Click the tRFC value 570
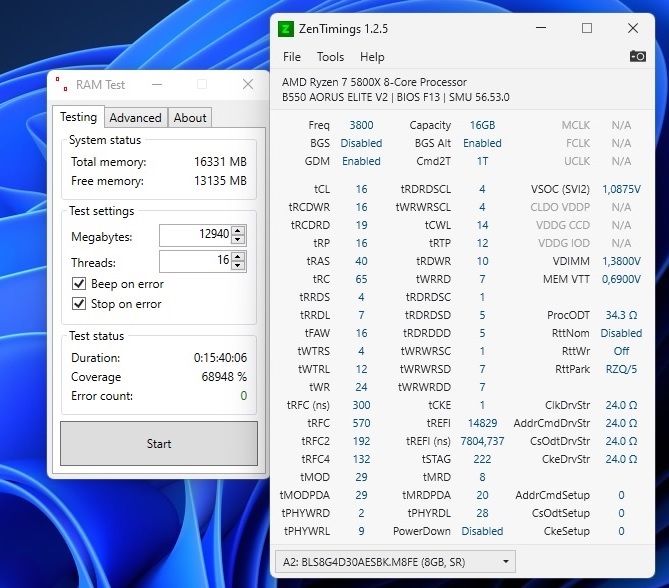Screen dimensions: 669x588 pos(361,423)
